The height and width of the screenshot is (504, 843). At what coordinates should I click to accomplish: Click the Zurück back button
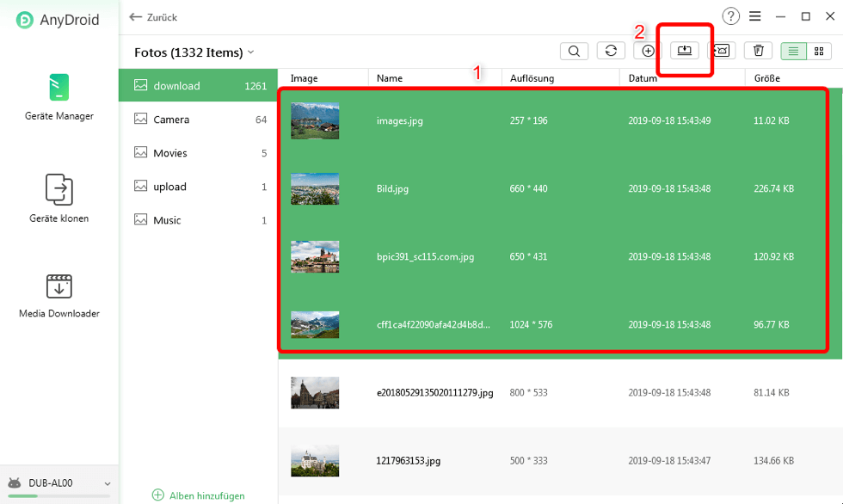click(153, 17)
